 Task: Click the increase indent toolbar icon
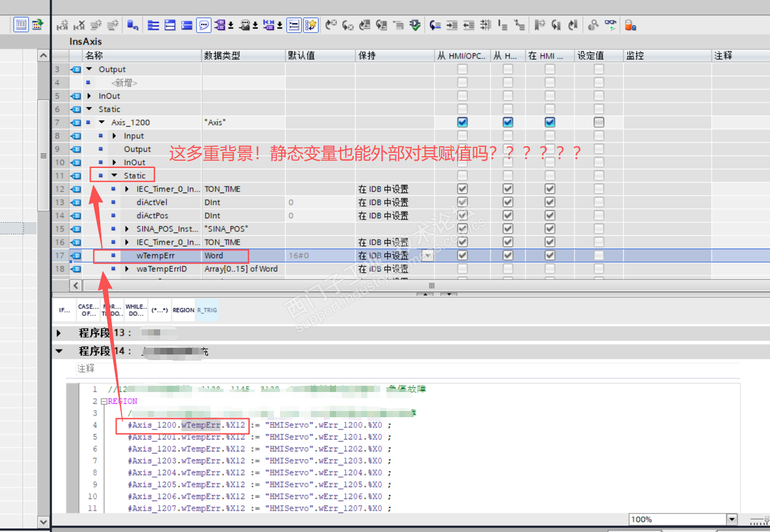tap(452, 25)
